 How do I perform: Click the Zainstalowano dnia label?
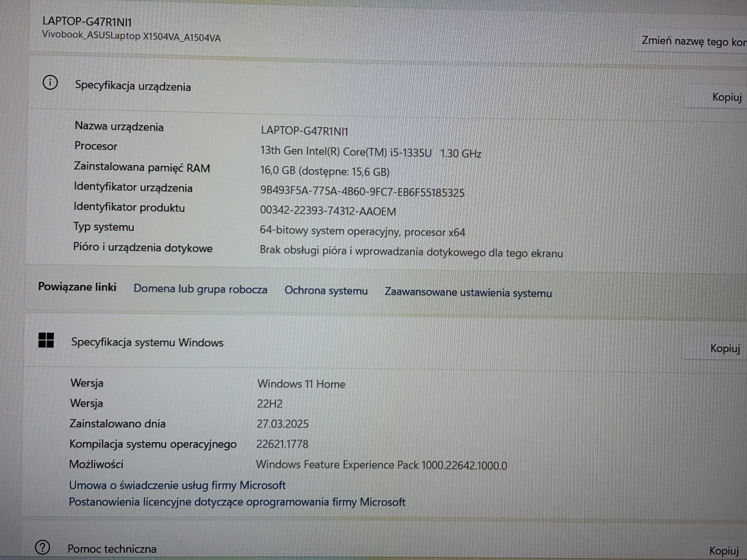pos(117,424)
